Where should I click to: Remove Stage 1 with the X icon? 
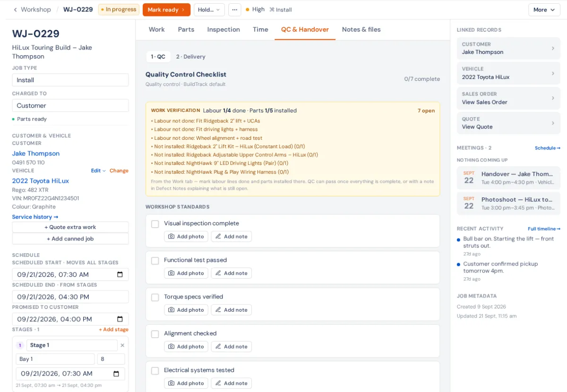click(122, 345)
